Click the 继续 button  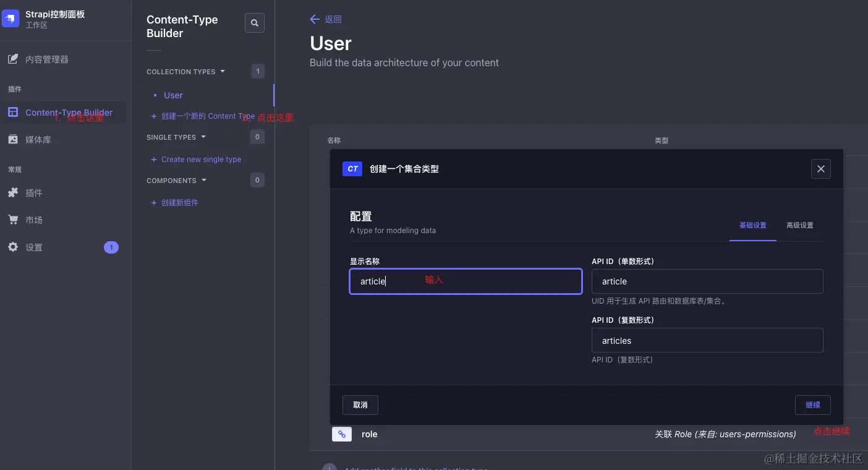pyautogui.click(x=813, y=405)
